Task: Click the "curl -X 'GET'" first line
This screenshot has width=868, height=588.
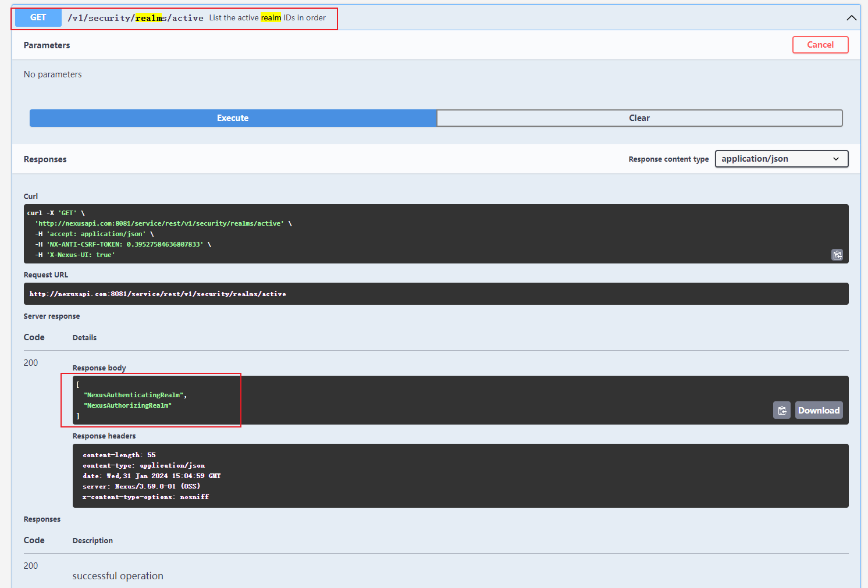Action: coord(56,213)
